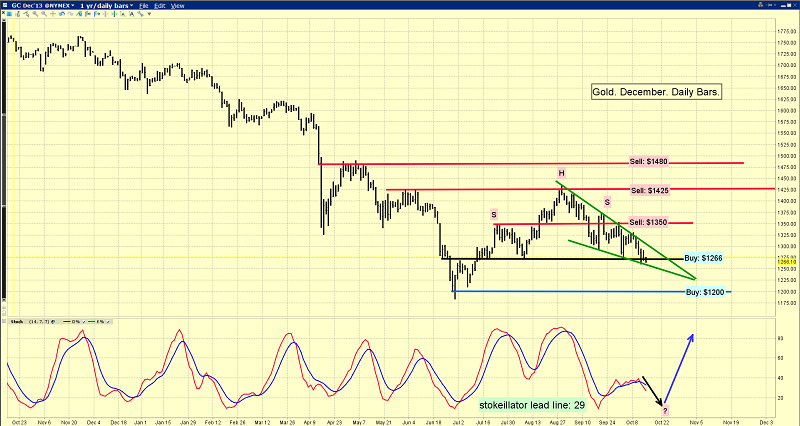Click the green vertical line marker icon
Screen dimensions: 800x426
pyautogui.click(x=114, y=14)
